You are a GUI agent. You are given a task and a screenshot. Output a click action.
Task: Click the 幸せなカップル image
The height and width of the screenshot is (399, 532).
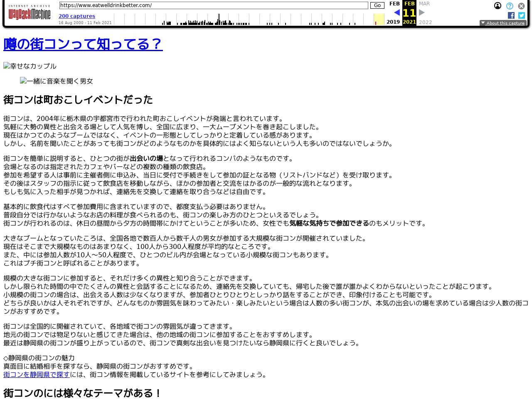click(30, 66)
